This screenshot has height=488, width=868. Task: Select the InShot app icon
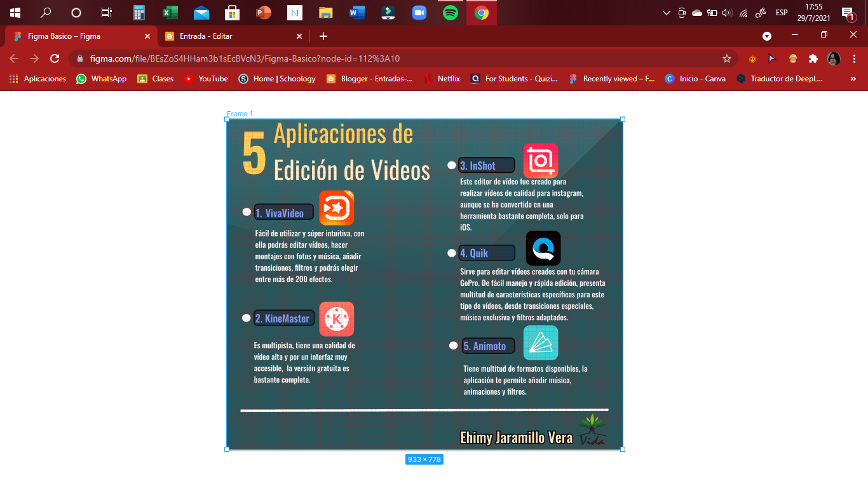click(541, 161)
